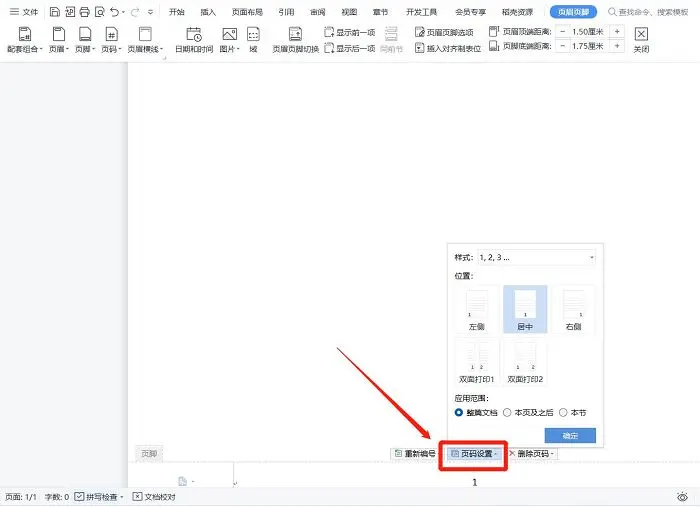This screenshot has height=507, width=700.
Task: Open the undo history dropdown arrow
Action: coord(123,12)
